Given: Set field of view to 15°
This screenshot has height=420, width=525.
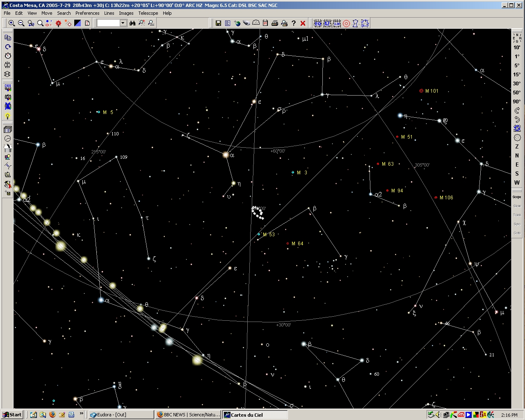Looking at the screenshot, I should click(517, 75).
